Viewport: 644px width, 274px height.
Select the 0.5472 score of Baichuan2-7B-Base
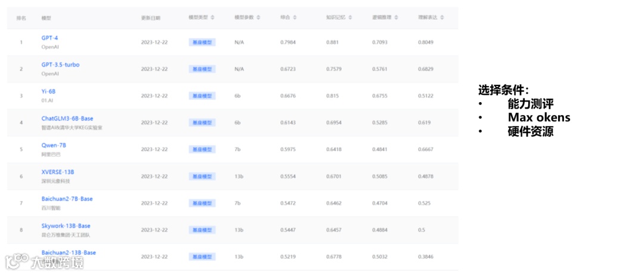click(x=288, y=203)
